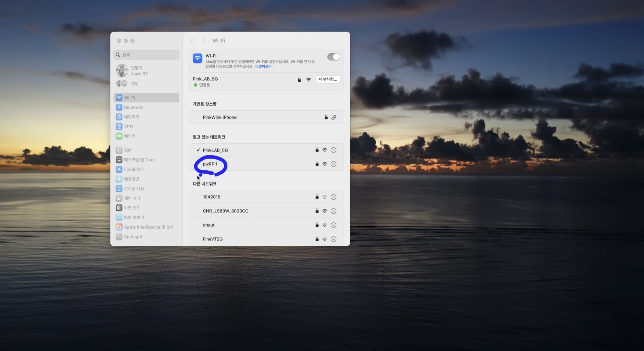Image resolution: width=644 pixels, height=351 pixels.
Task: Select 네트워크 in the sidebar
Action: [x=131, y=117]
